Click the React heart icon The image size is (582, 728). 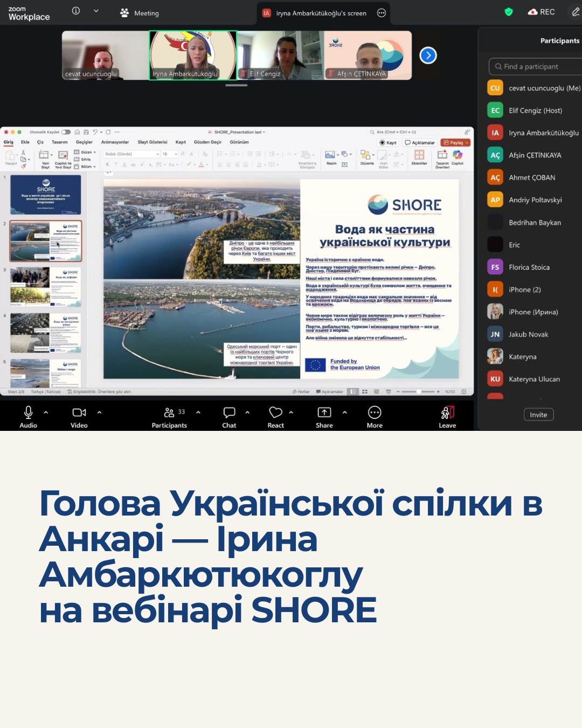click(x=275, y=413)
